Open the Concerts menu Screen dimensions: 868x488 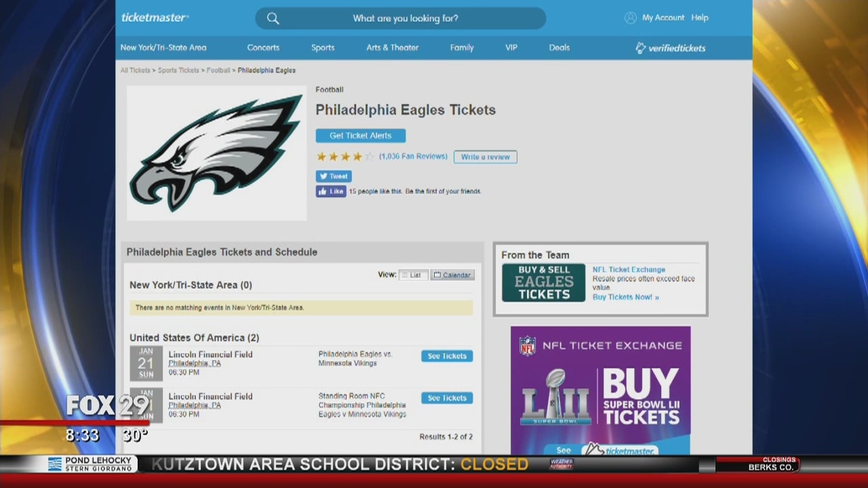point(263,48)
